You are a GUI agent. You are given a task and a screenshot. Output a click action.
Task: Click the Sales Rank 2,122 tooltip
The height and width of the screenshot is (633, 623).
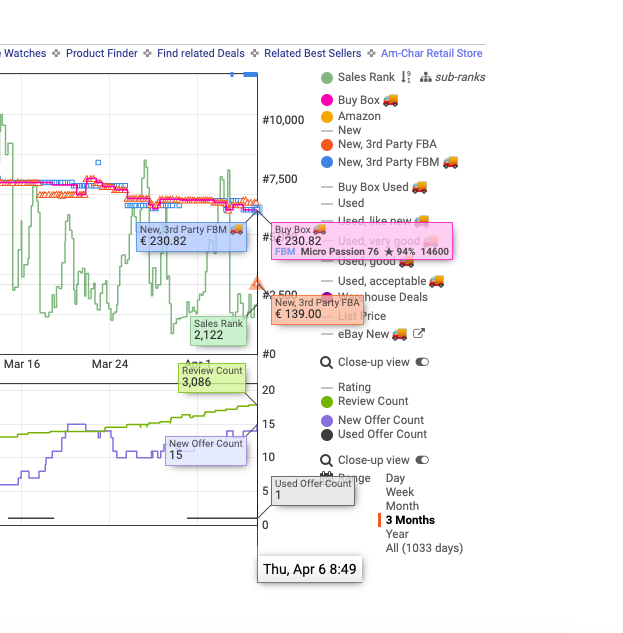218,330
